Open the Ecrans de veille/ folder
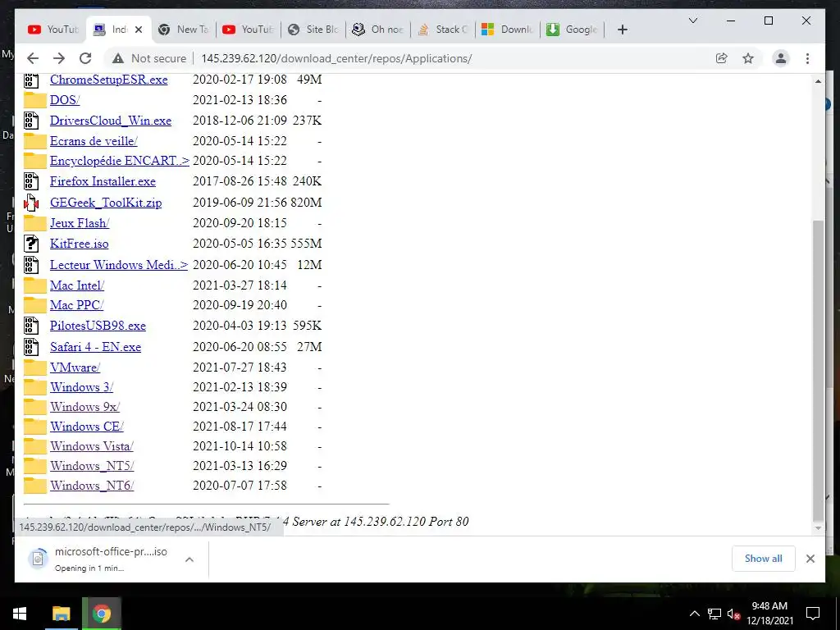Screen dimensions: 840x630 click(94, 141)
